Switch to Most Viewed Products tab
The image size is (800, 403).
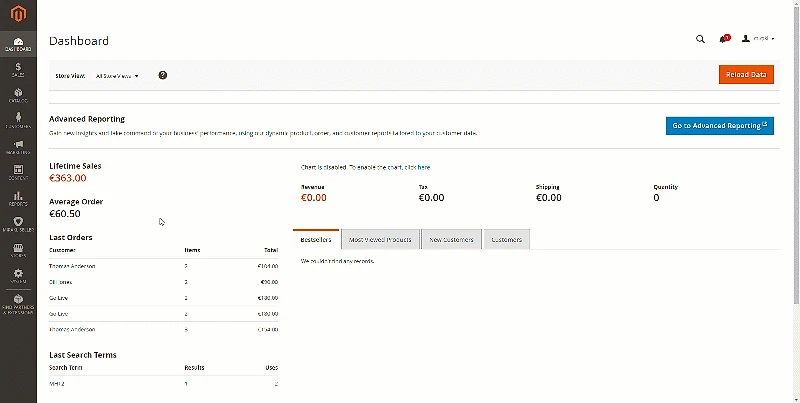pyautogui.click(x=380, y=240)
